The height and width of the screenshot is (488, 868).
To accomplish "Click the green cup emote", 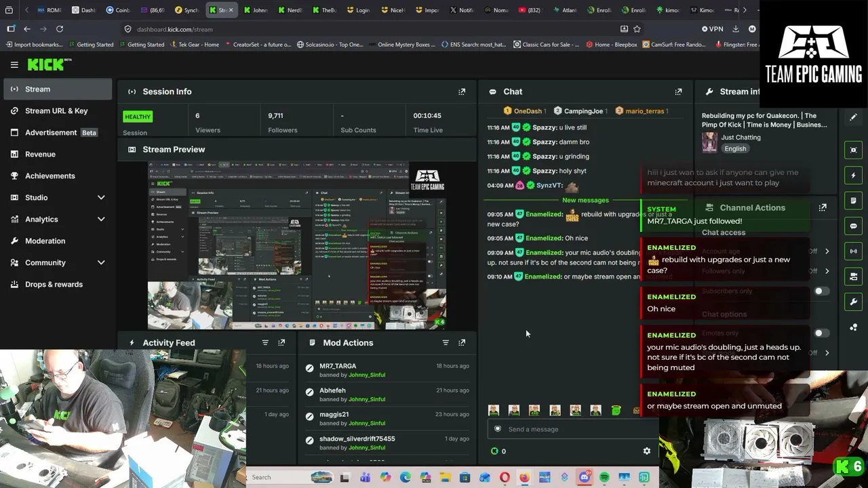I will point(616,409).
